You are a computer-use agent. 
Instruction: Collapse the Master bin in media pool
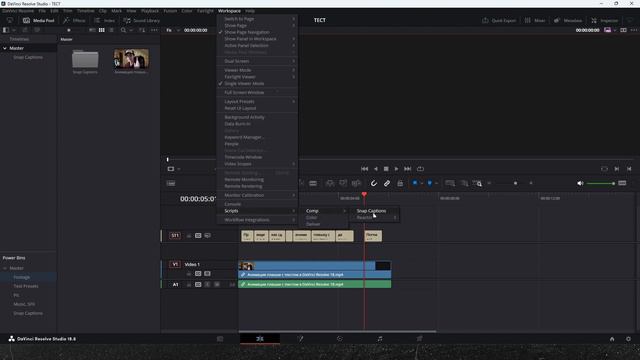tap(5, 48)
